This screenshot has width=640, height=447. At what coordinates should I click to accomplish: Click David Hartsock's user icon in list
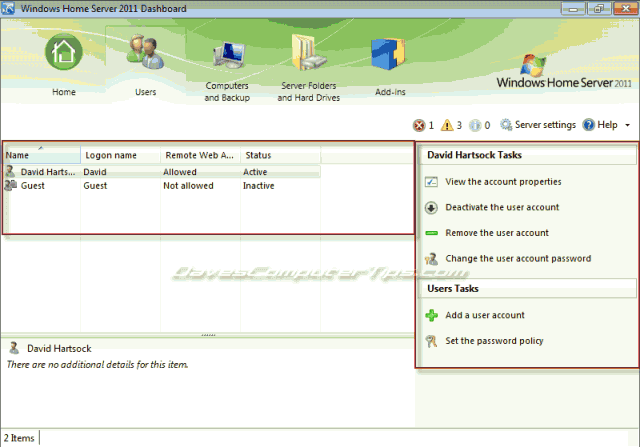tap(10, 171)
